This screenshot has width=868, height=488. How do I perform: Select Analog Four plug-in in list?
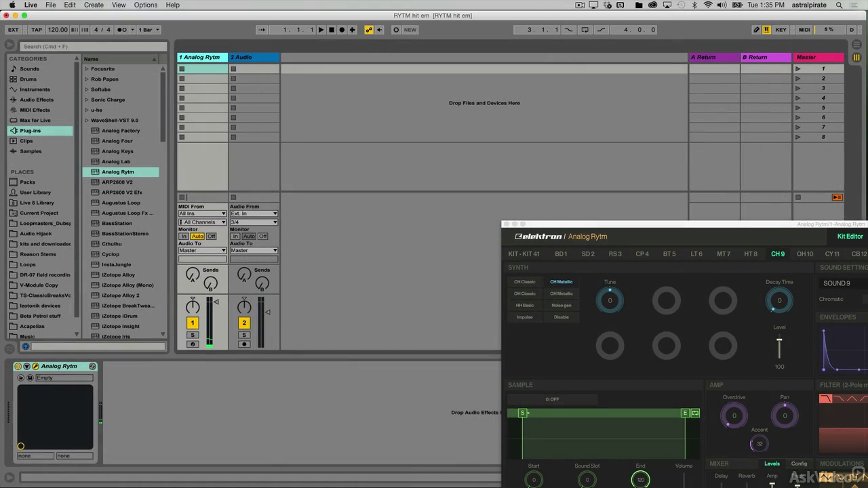pyautogui.click(x=117, y=141)
